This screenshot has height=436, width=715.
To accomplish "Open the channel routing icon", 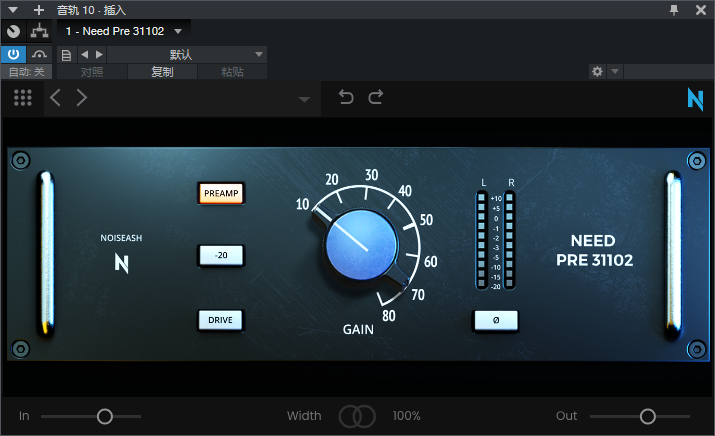I will click(x=39, y=31).
